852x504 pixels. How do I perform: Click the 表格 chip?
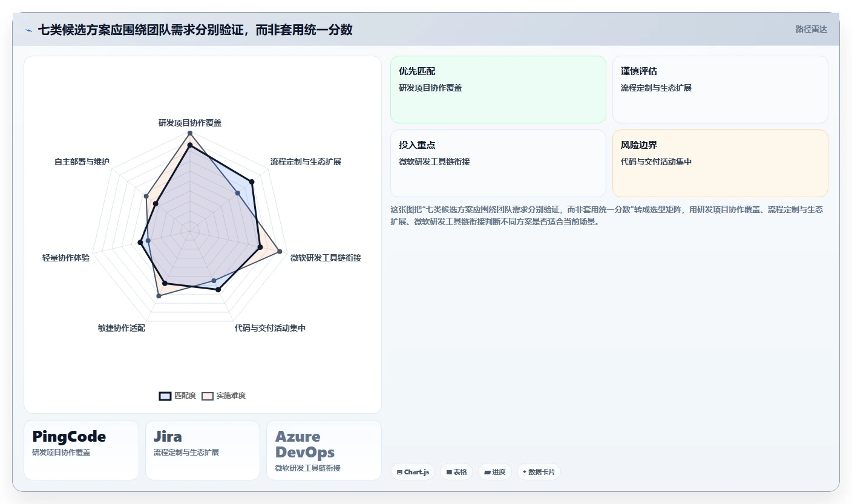[x=456, y=472]
